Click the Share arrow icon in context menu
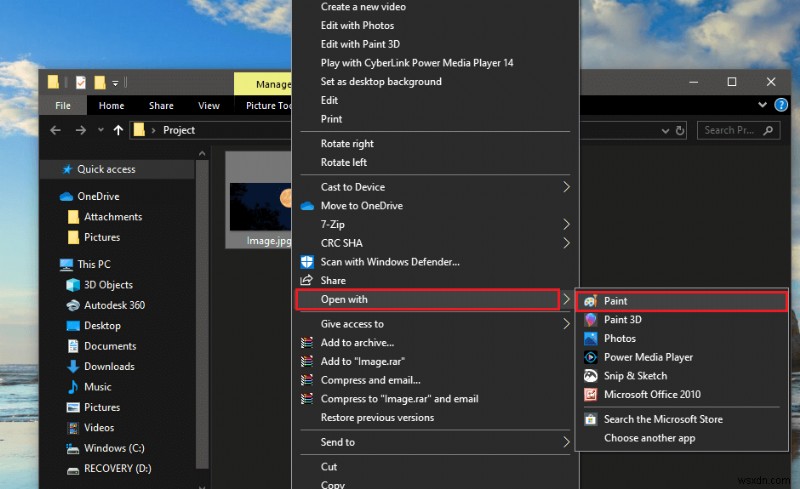Viewport: 800px width, 489px height. (307, 280)
